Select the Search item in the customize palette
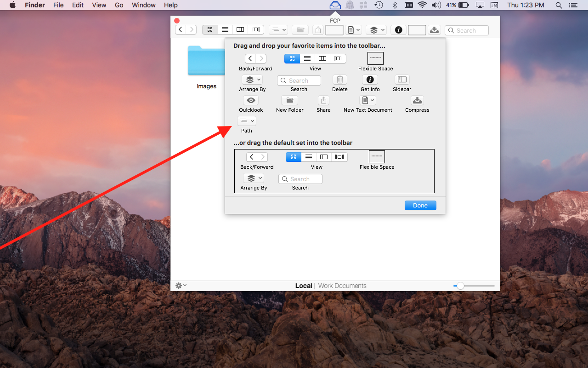 click(299, 80)
